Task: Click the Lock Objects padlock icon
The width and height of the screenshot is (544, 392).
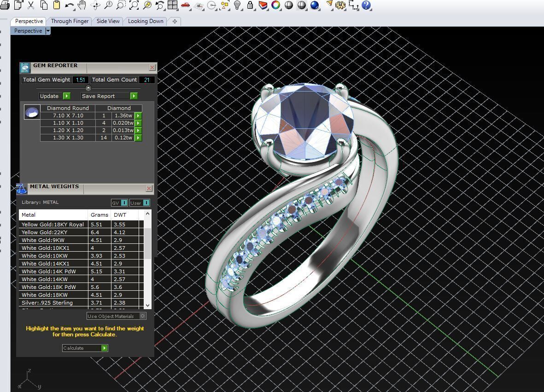Action: [x=250, y=5]
